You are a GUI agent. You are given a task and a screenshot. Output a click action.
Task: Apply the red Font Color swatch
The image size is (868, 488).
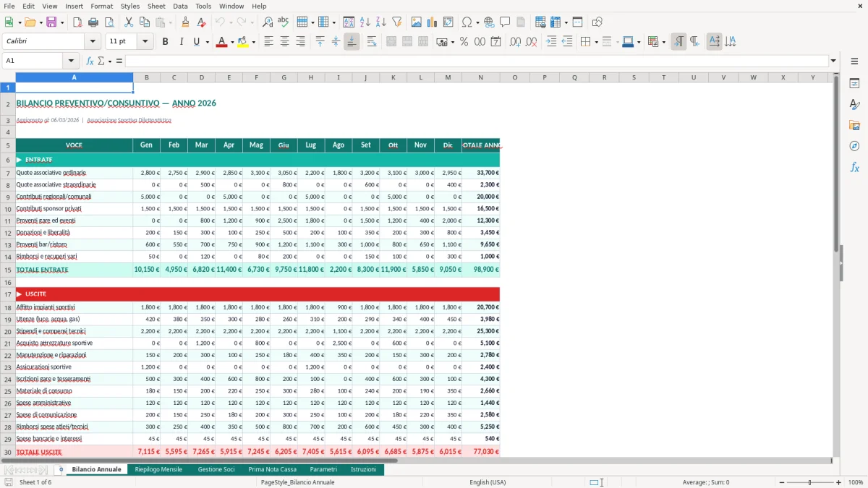pos(221,42)
